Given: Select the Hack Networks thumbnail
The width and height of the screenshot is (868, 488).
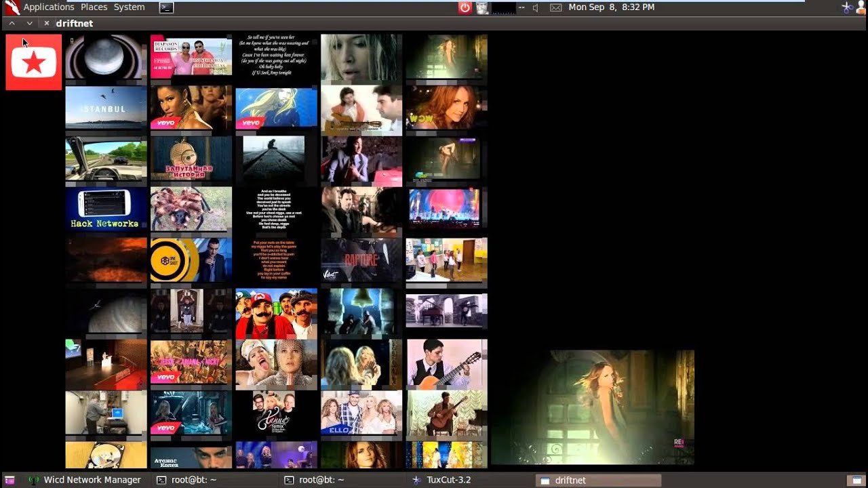Looking at the screenshot, I should pos(106,209).
